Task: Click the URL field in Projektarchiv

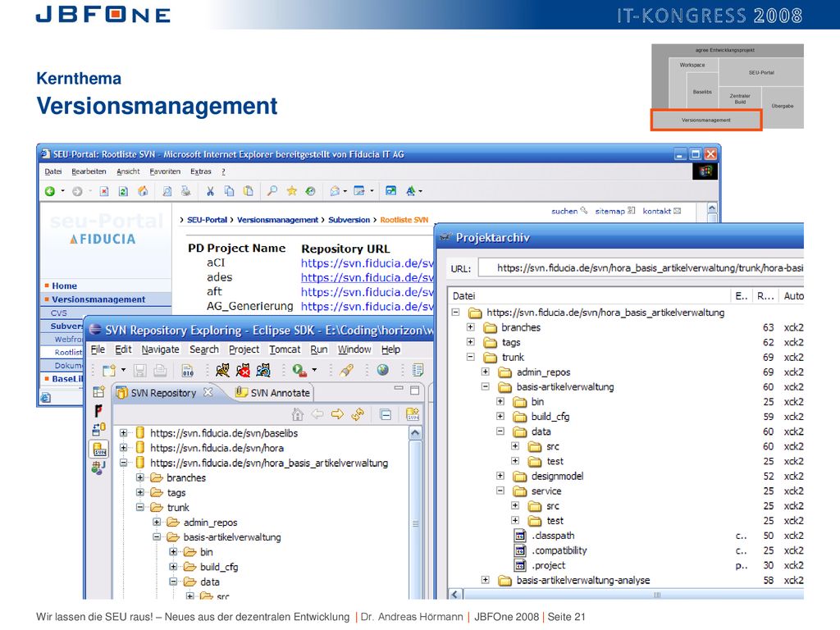Action: tap(641, 268)
